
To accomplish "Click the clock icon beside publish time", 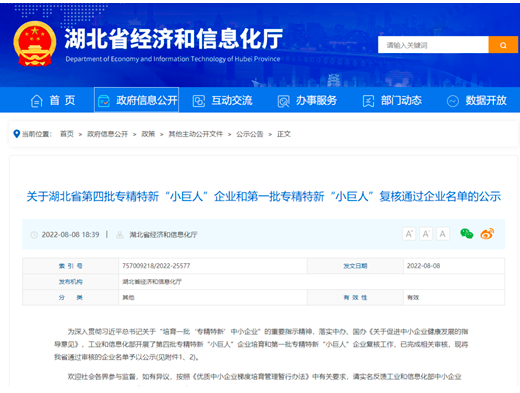I will coord(34,235).
